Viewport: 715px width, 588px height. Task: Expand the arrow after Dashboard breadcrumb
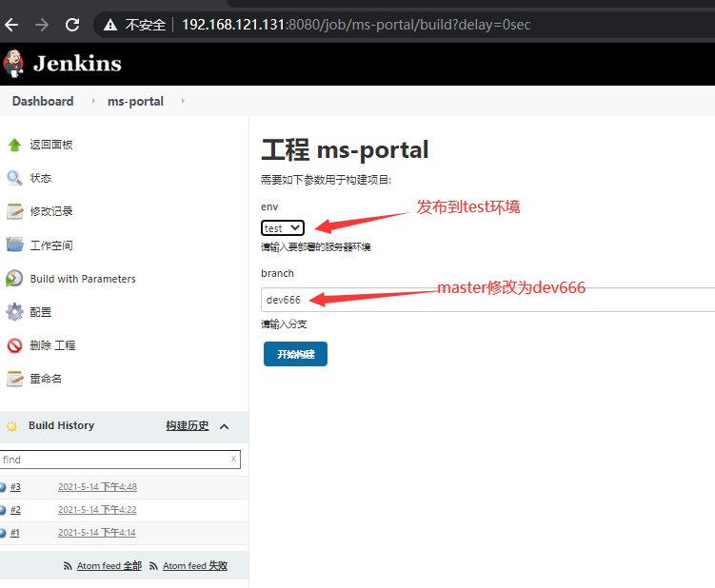(93, 101)
